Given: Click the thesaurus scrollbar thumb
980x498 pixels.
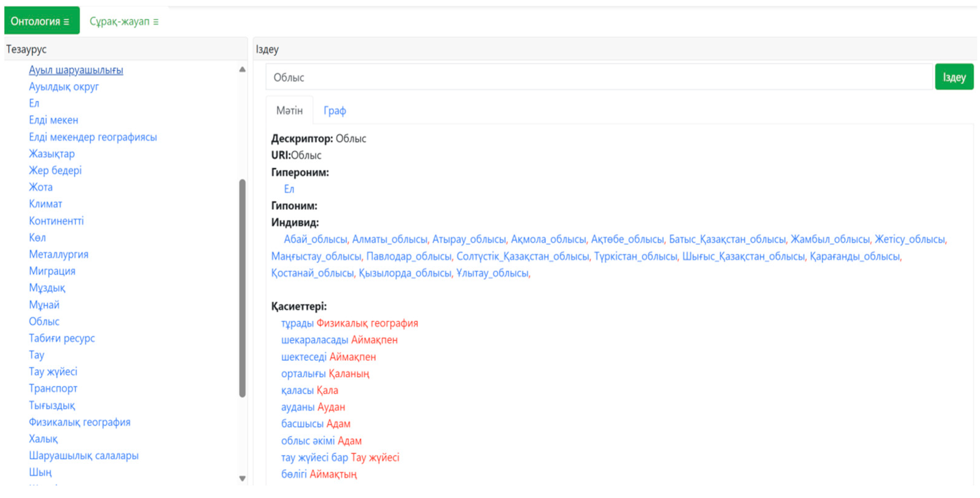Looking at the screenshot, I should point(242,288).
